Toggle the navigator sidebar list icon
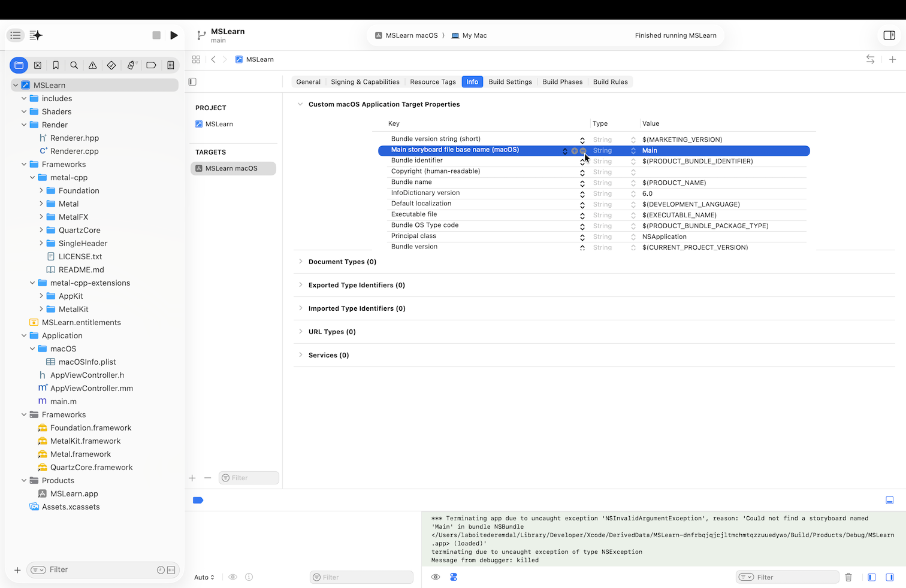This screenshot has height=588, width=906. click(16, 35)
